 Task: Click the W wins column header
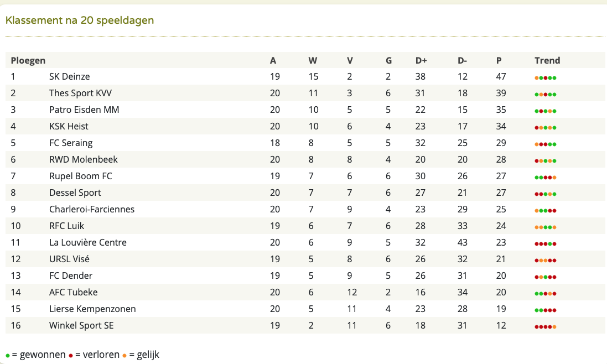313,60
